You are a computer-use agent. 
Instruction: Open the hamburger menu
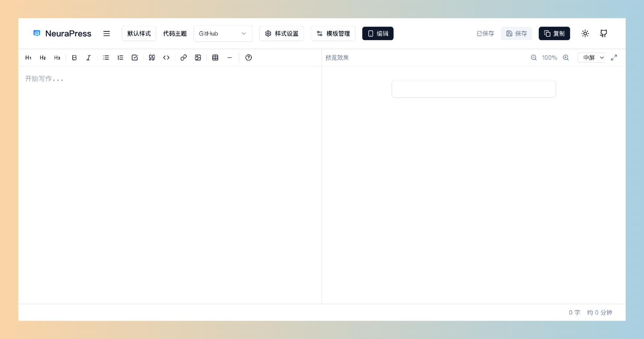pyautogui.click(x=106, y=34)
